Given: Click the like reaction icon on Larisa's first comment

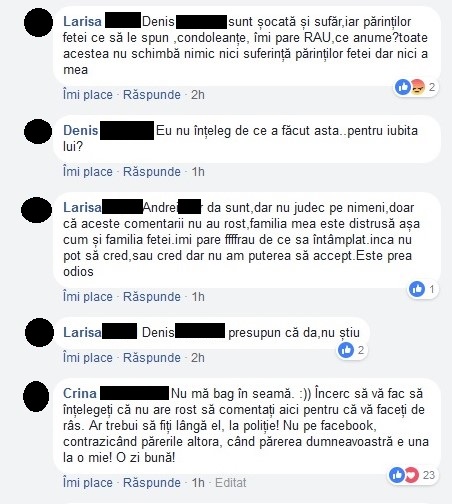Looking at the screenshot, I should pyautogui.click(x=403, y=87).
